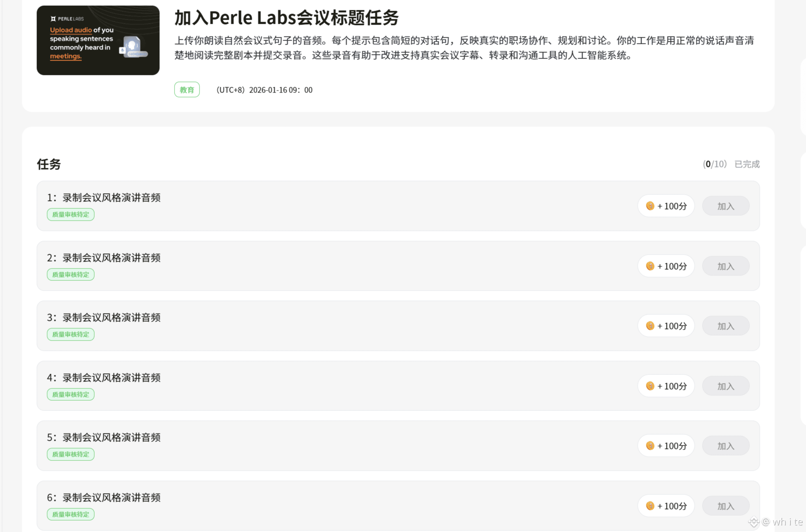Viewport: 806px width, 532px height.
Task: Click 质量审核待定 badge under task 1
Action: click(70, 214)
